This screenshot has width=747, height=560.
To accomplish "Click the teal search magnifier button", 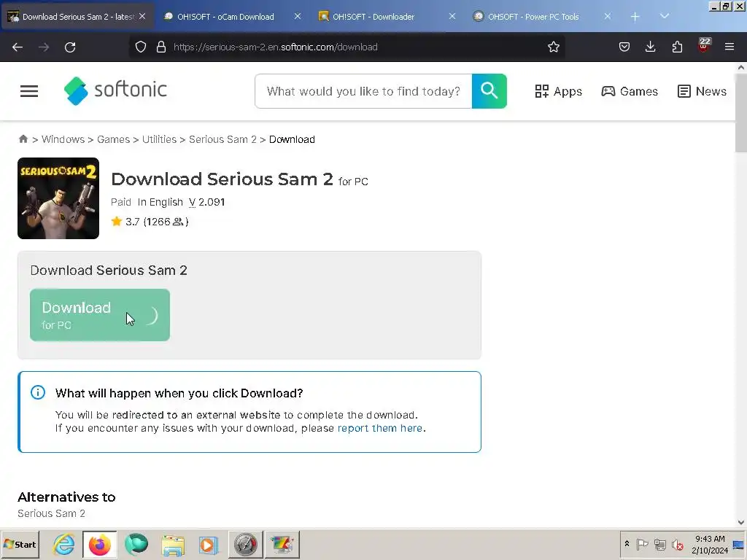I will [x=489, y=91].
